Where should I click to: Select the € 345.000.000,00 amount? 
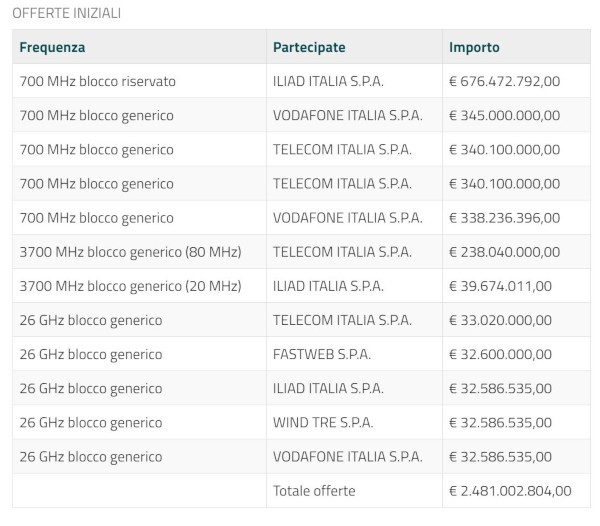point(504,115)
